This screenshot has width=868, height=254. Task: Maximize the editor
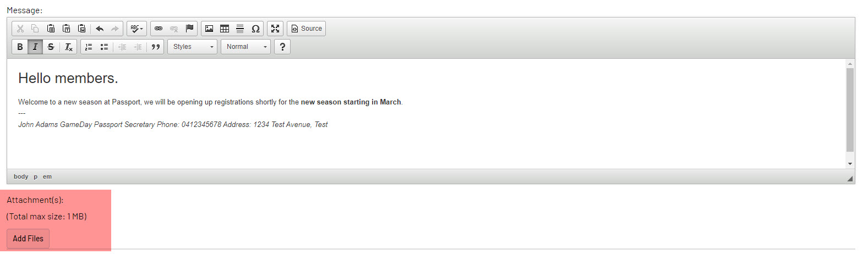pos(275,29)
